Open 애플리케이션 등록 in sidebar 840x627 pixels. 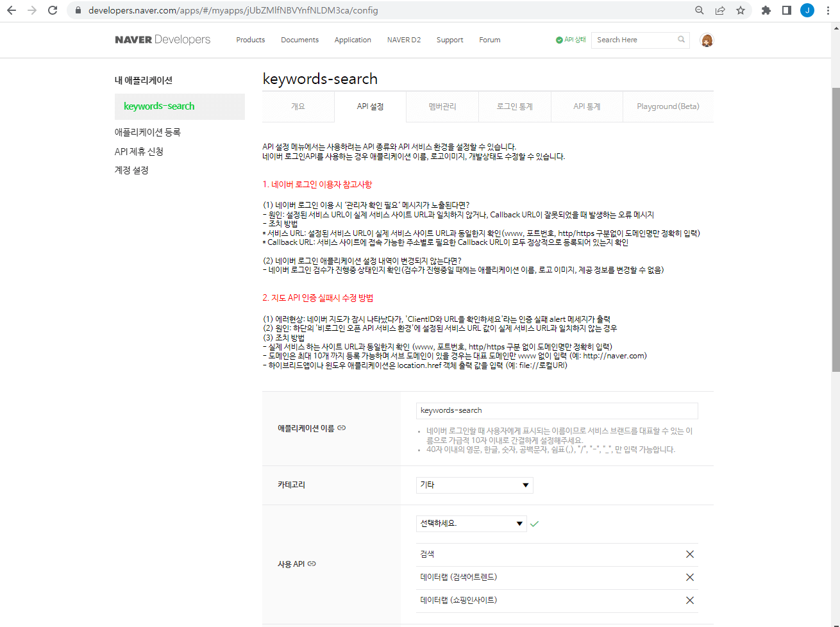[x=147, y=132]
